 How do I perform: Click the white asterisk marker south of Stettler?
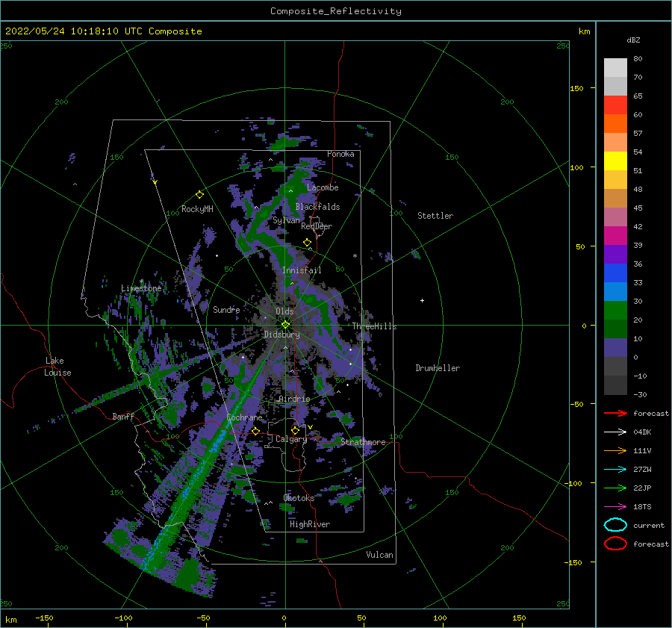pos(355,256)
